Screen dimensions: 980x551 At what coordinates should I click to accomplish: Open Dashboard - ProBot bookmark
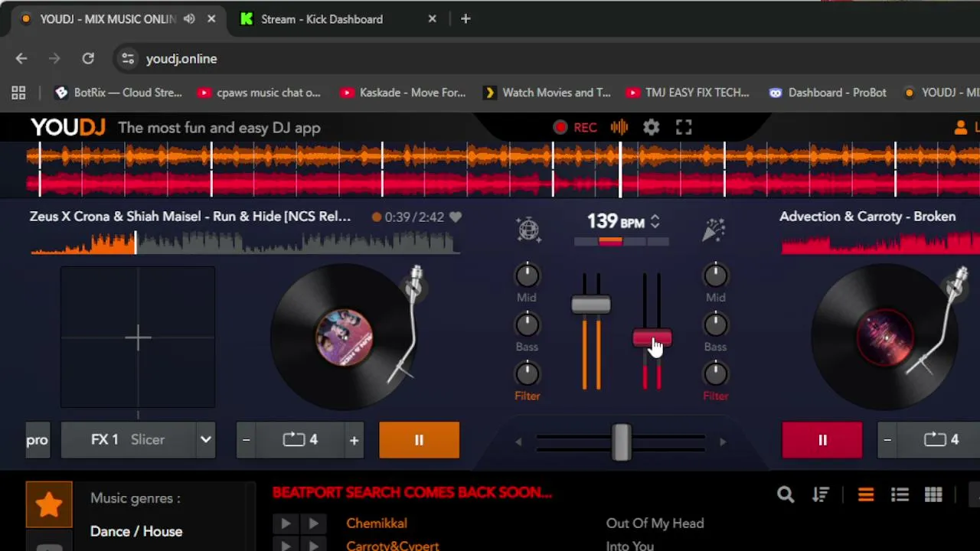click(828, 93)
